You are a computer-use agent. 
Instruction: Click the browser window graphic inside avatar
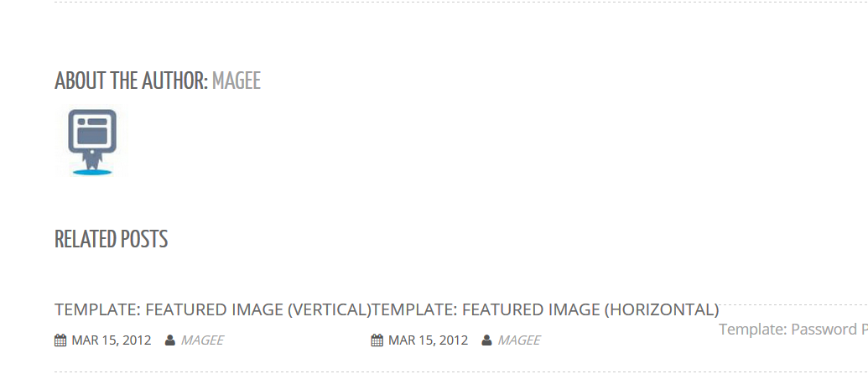coord(92,131)
